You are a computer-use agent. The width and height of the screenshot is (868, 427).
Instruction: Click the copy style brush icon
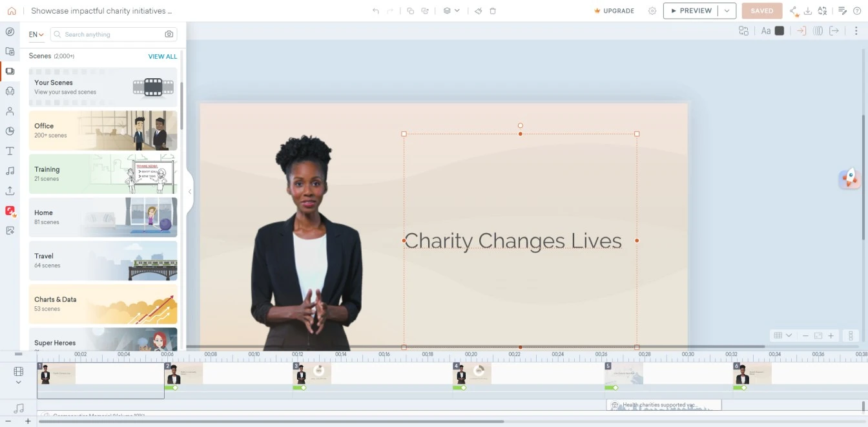click(x=479, y=11)
